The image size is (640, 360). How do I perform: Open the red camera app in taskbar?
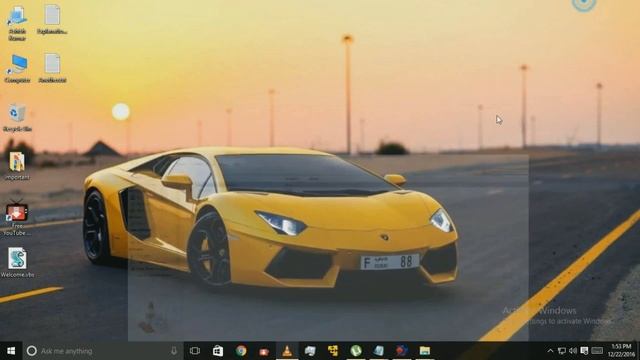pyautogui.click(x=264, y=351)
